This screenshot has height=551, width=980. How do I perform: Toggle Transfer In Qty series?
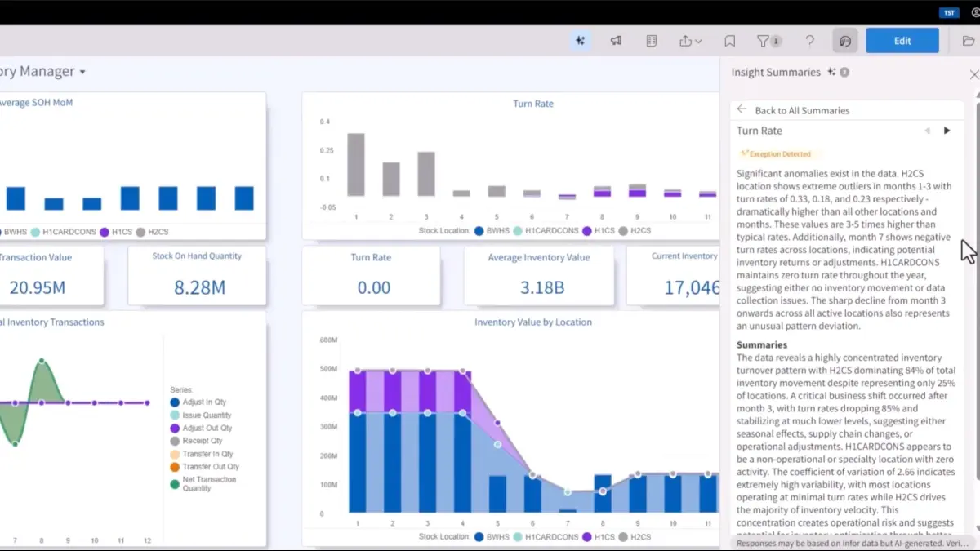point(202,454)
